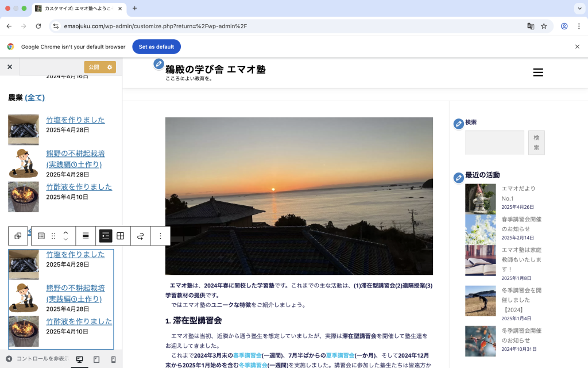
Task: Click the beach post thumbnail
Action: [x=481, y=301]
